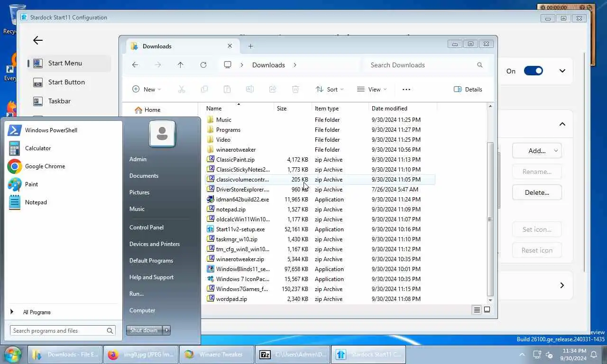
Task: Open Google Chrome from Start menu
Action: pyautogui.click(x=45, y=166)
